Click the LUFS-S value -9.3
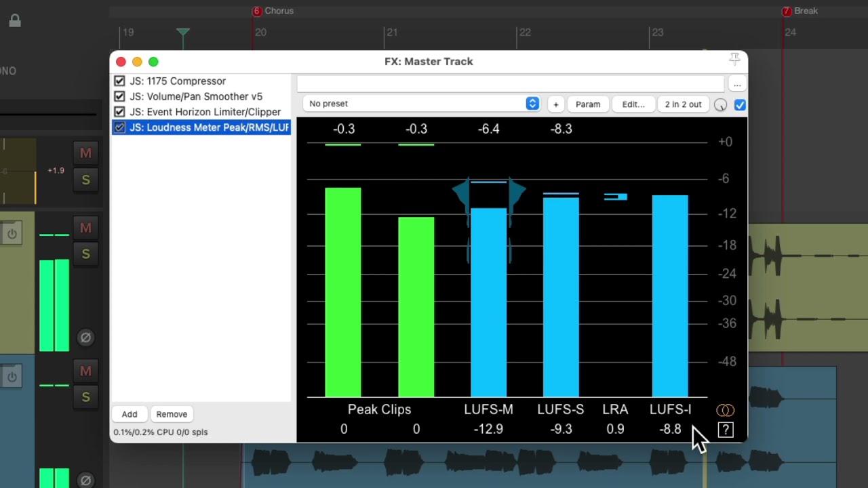Screen dimensions: 868x488 [x=561, y=429]
